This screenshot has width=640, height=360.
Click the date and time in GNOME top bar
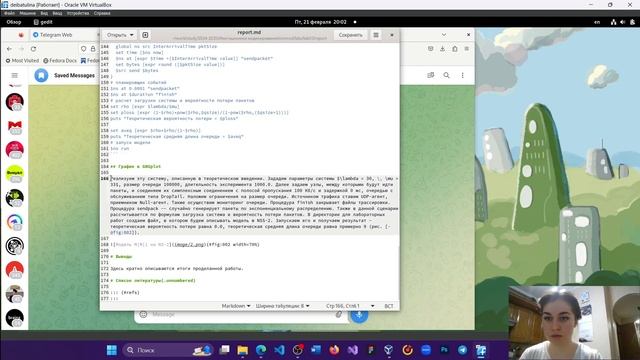click(320, 22)
